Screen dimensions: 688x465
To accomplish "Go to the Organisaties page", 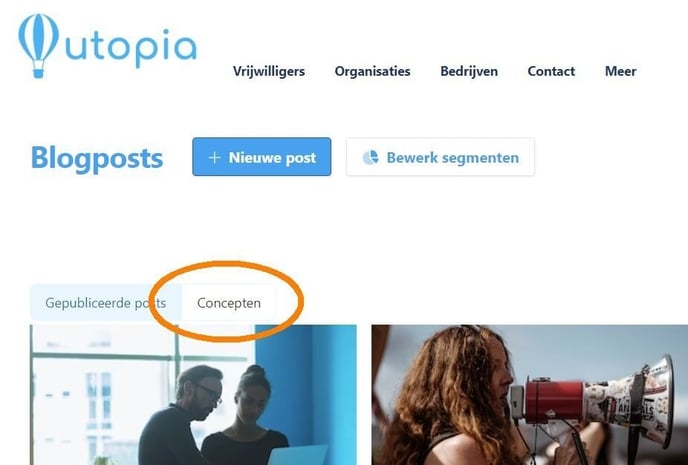I will 372,72.
